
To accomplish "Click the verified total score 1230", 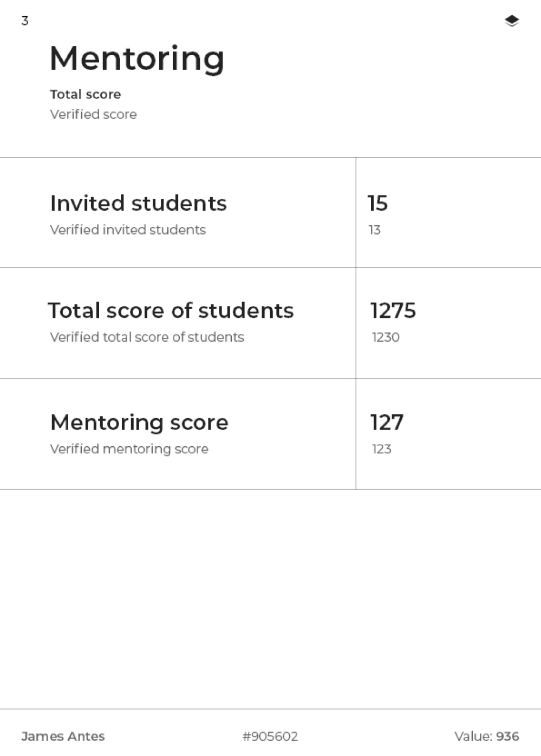I will coord(385,337).
